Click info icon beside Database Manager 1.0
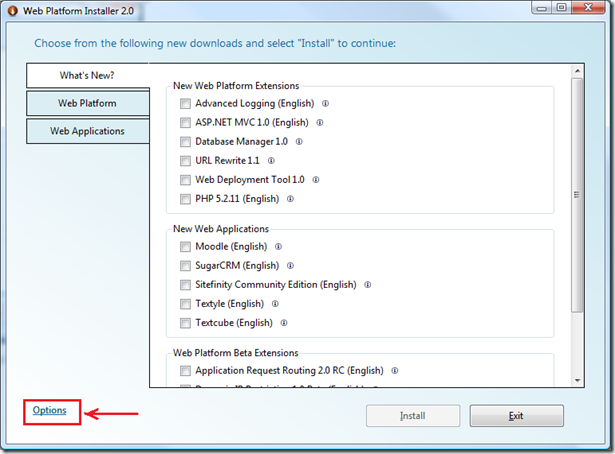Image resolution: width=615 pixels, height=454 pixels. click(299, 142)
